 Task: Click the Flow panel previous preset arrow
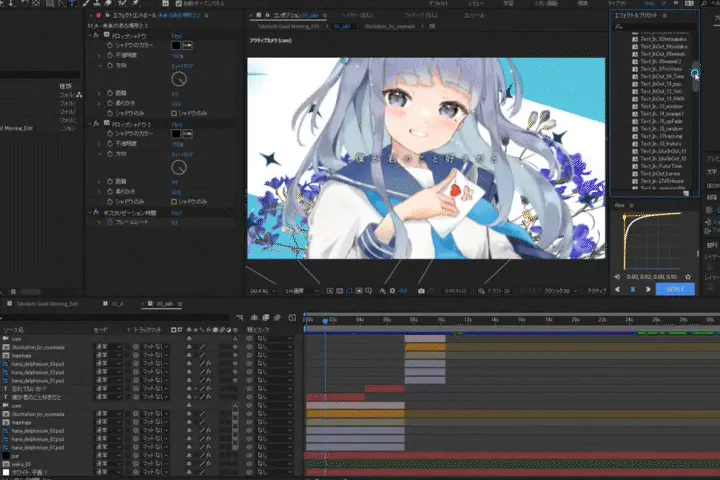[x=618, y=289]
